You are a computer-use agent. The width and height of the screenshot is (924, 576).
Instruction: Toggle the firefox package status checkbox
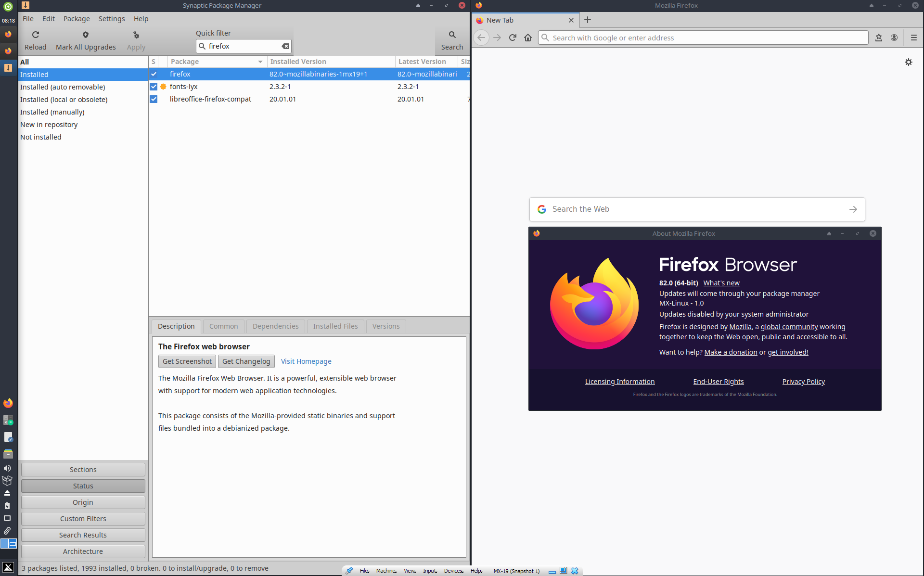tap(154, 74)
